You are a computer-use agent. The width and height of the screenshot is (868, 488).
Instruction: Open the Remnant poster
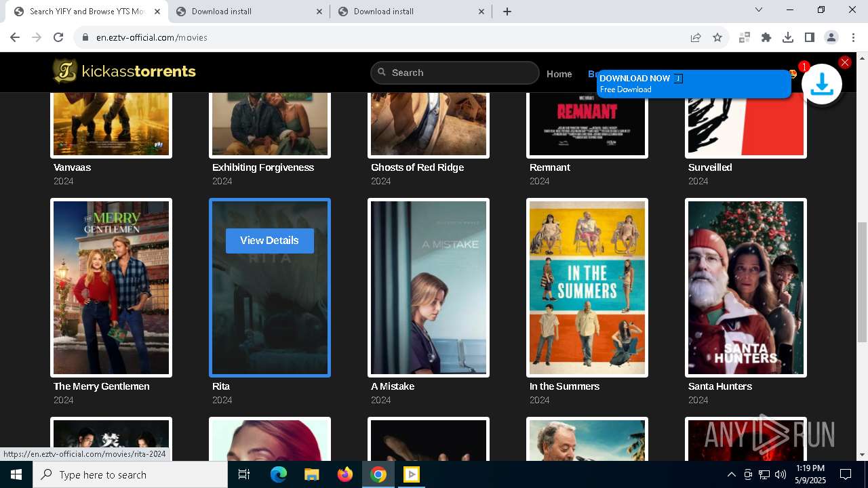pos(587,125)
